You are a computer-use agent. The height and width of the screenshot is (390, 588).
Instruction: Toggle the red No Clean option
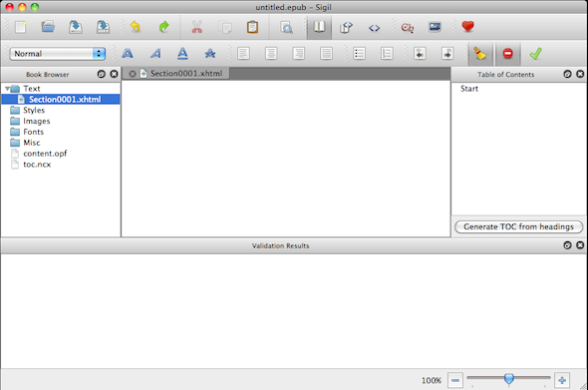[507, 54]
